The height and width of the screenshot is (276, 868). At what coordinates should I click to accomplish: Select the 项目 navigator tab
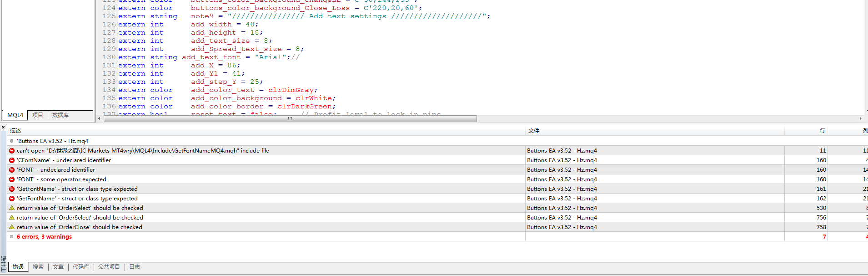point(38,115)
